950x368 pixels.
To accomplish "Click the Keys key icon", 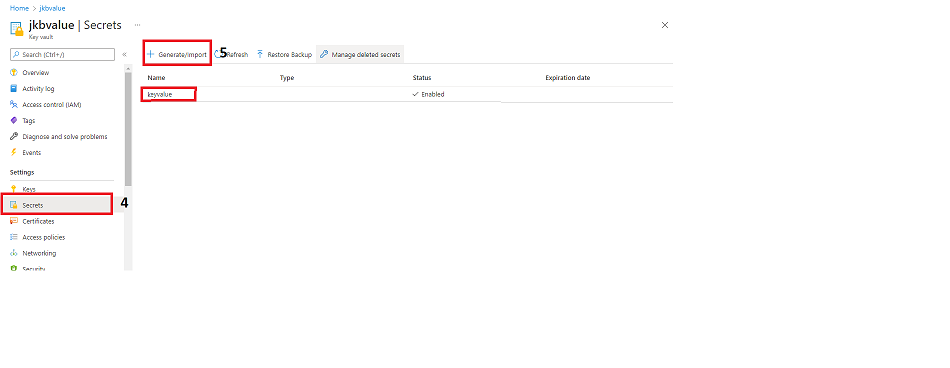I will click(14, 189).
